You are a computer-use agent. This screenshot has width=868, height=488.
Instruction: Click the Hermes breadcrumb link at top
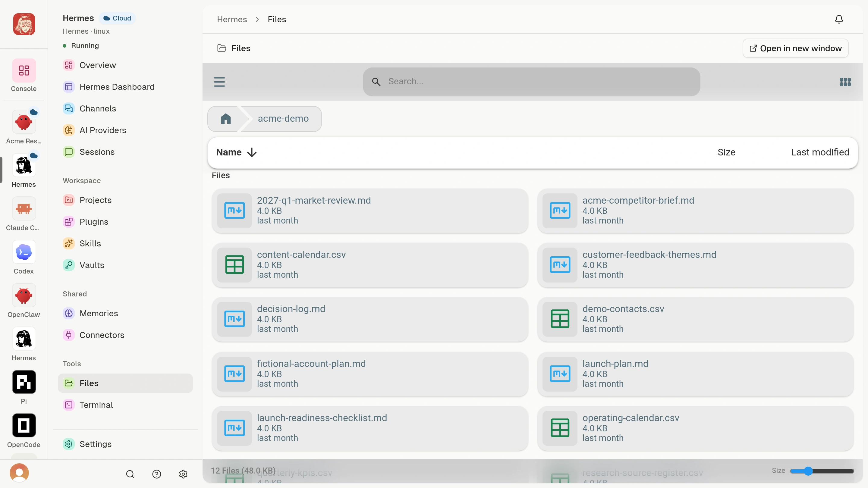(232, 20)
